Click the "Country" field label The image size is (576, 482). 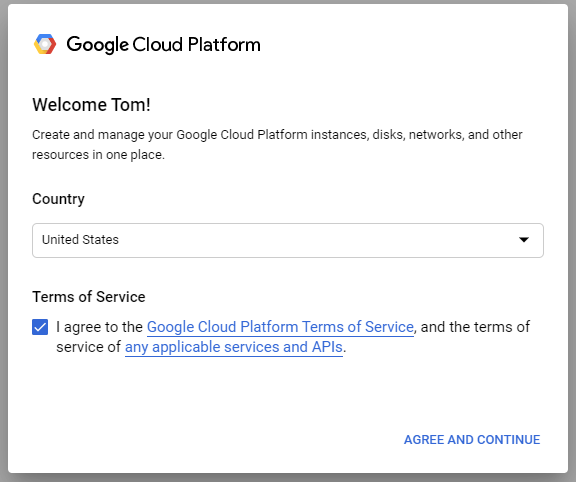[58, 199]
